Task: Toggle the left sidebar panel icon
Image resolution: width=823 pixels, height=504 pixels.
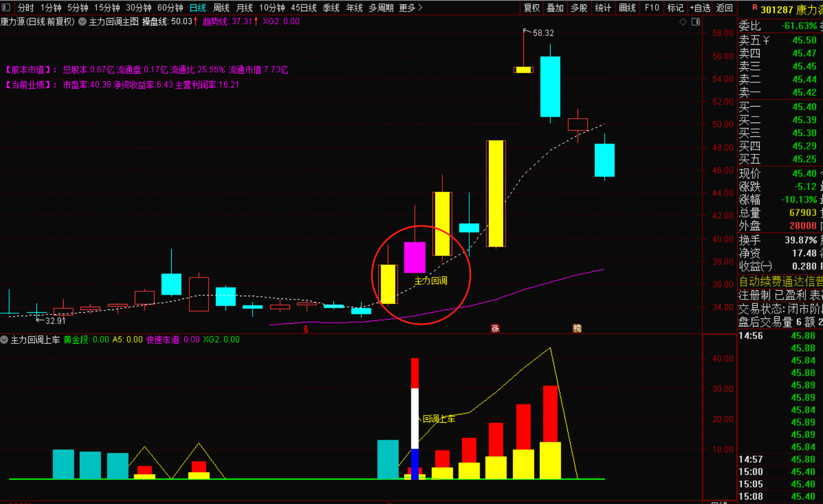Action: click(x=6, y=7)
